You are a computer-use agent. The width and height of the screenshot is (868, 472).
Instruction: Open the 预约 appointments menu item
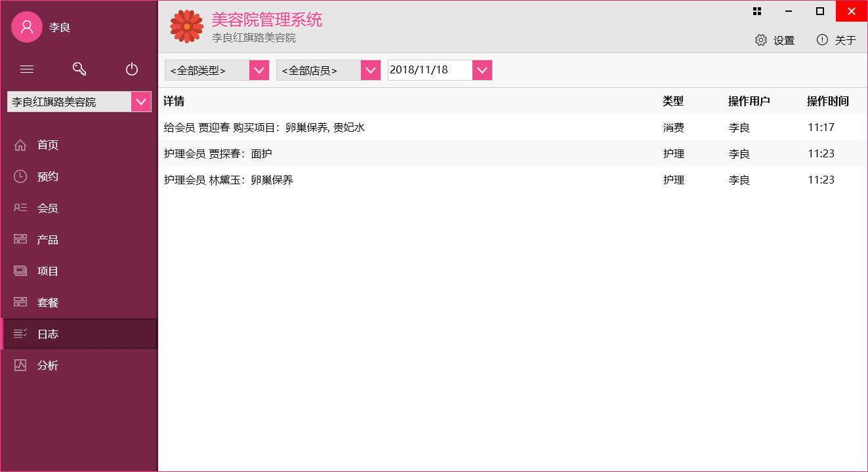(48, 176)
